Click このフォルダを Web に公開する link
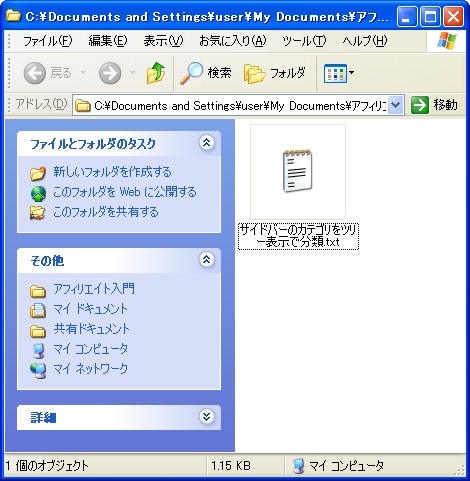Image resolution: width=470 pixels, height=481 pixels. [125, 192]
